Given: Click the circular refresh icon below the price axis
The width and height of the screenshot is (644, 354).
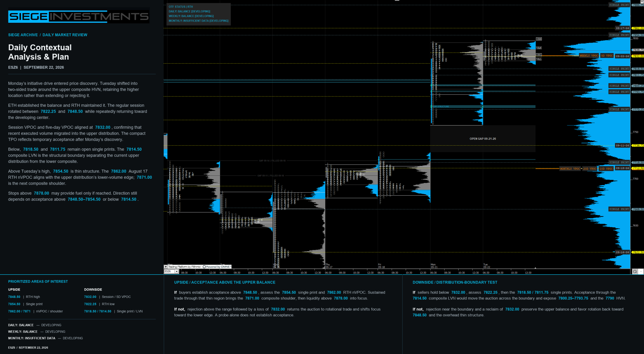Looking at the screenshot, I should (635, 272).
